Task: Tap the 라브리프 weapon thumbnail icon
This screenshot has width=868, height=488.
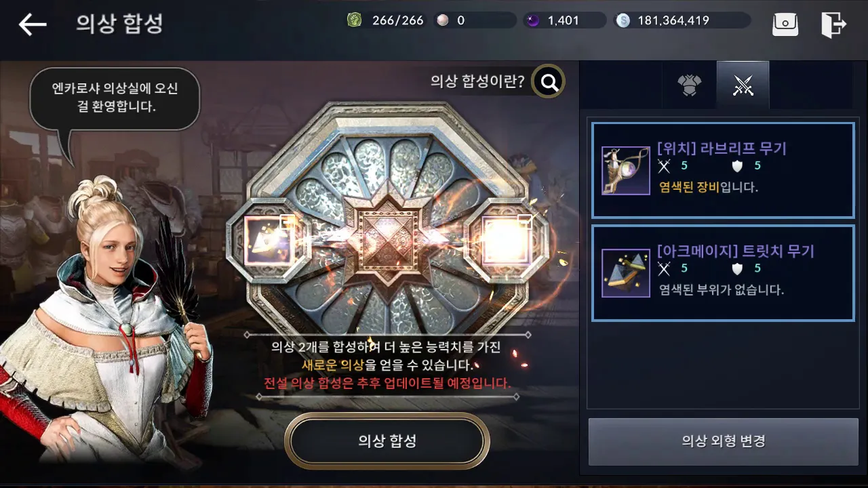Action: [626, 170]
